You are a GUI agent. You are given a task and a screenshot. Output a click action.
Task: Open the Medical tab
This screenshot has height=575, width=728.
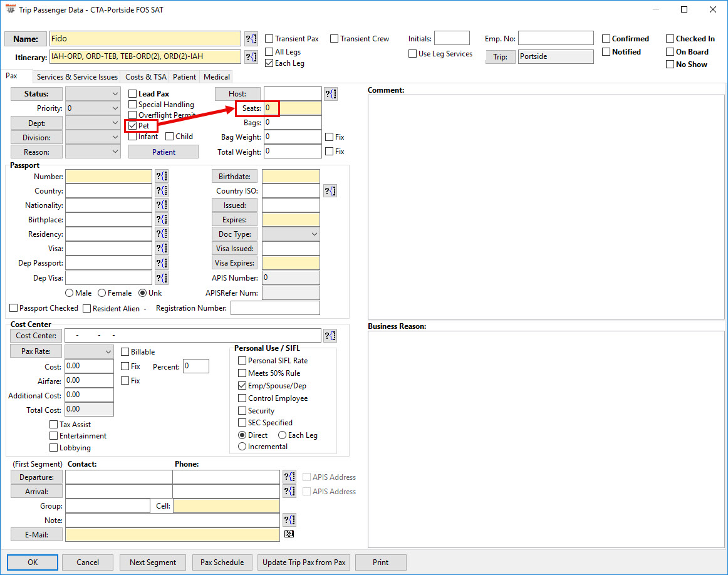pyautogui.click(x=217, y=77)
